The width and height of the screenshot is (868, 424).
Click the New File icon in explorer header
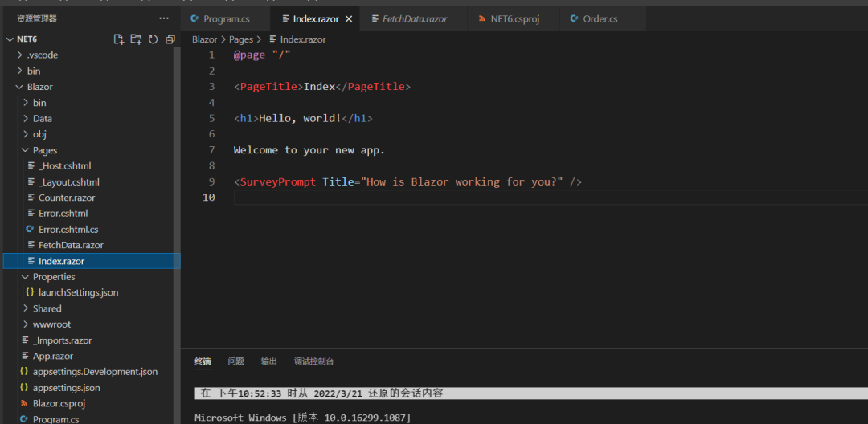pyautogui.click(x=118, y=39)
